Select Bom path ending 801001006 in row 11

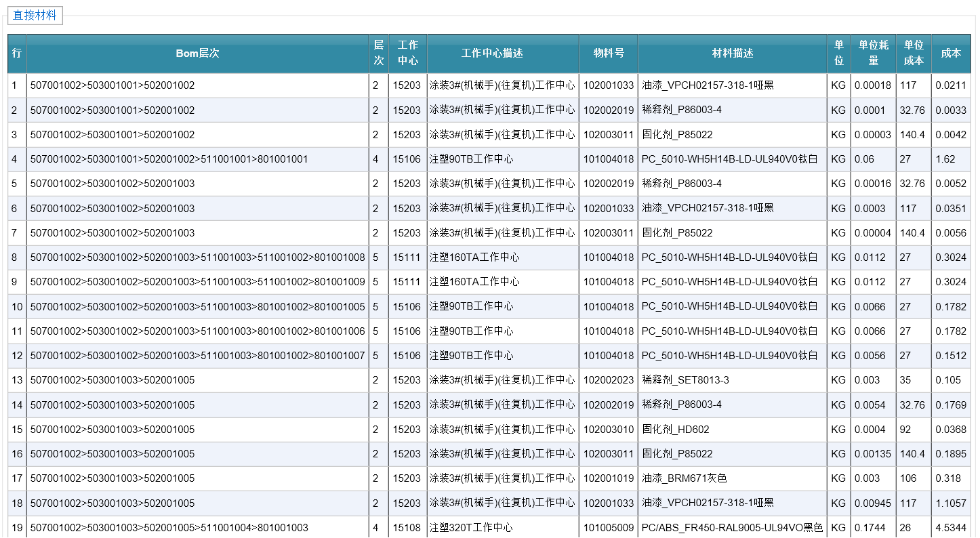click(198, 331)
